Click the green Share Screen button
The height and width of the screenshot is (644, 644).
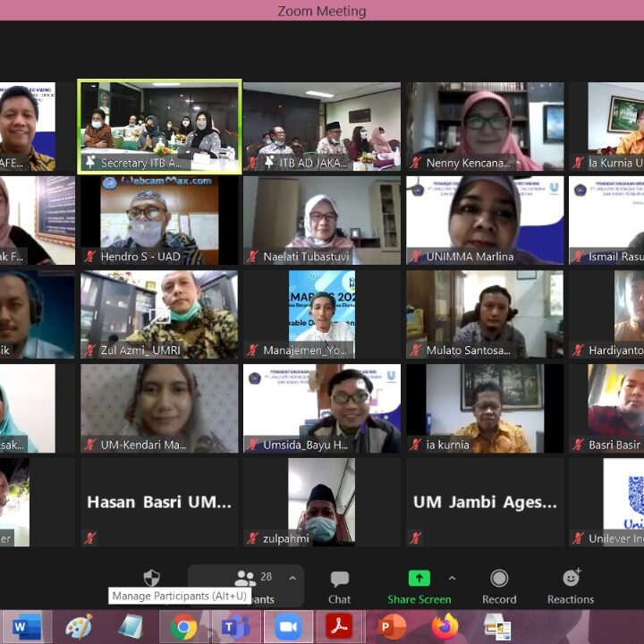(419, 586)
